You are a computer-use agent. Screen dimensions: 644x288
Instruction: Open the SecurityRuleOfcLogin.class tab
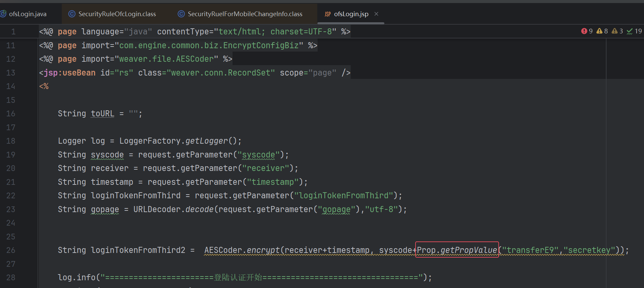click(117, 14)
